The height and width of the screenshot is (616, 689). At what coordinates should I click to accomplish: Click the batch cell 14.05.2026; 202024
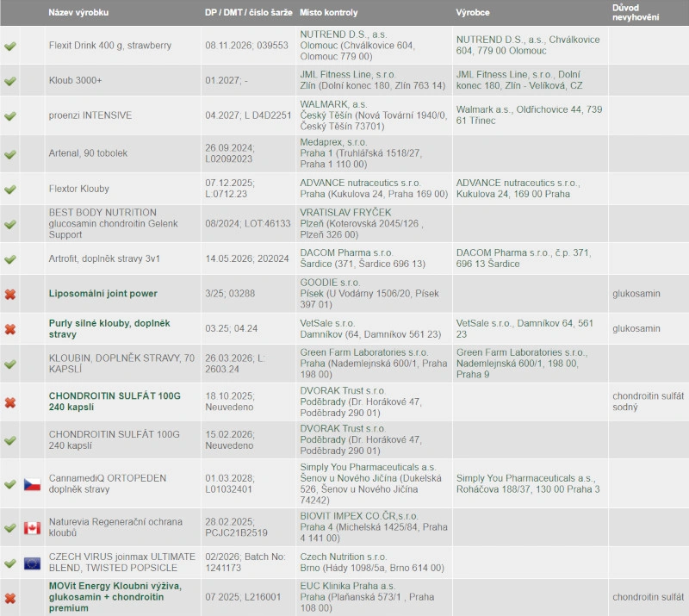point(247,258)
